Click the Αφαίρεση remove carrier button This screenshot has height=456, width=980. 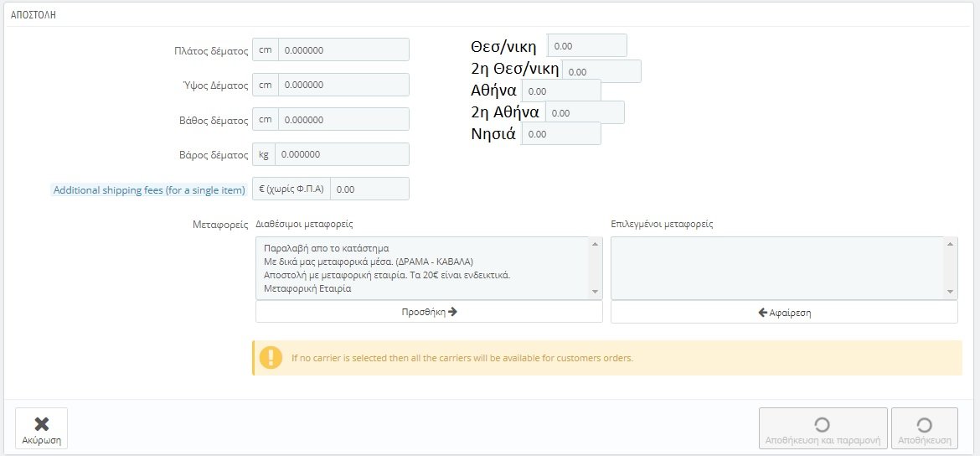(784, 312)
